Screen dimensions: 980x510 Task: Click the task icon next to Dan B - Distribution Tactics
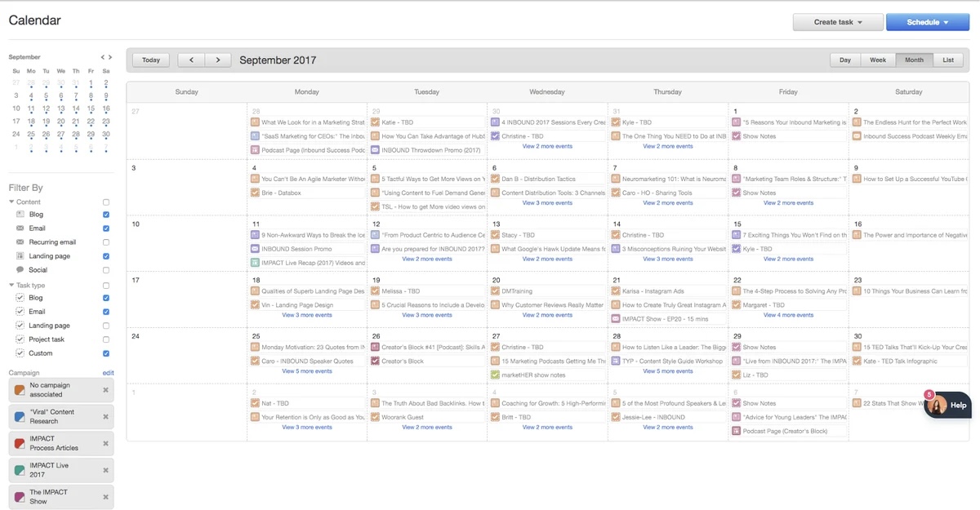(496, 179)
